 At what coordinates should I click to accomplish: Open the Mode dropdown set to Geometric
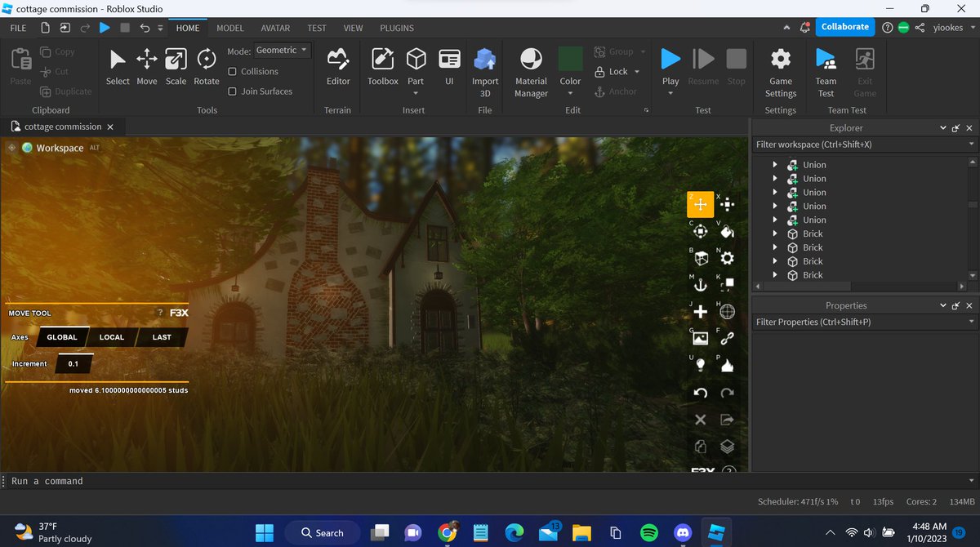282,50
